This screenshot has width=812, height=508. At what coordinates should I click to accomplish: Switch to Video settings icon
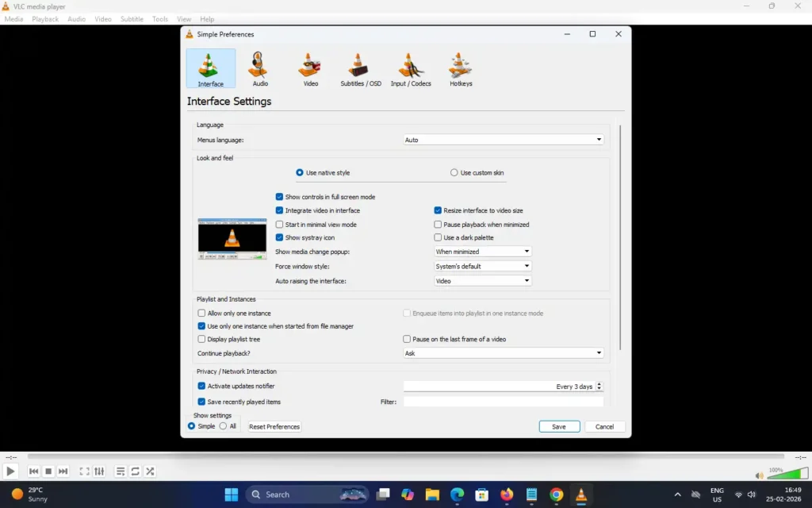click(309, 67)
